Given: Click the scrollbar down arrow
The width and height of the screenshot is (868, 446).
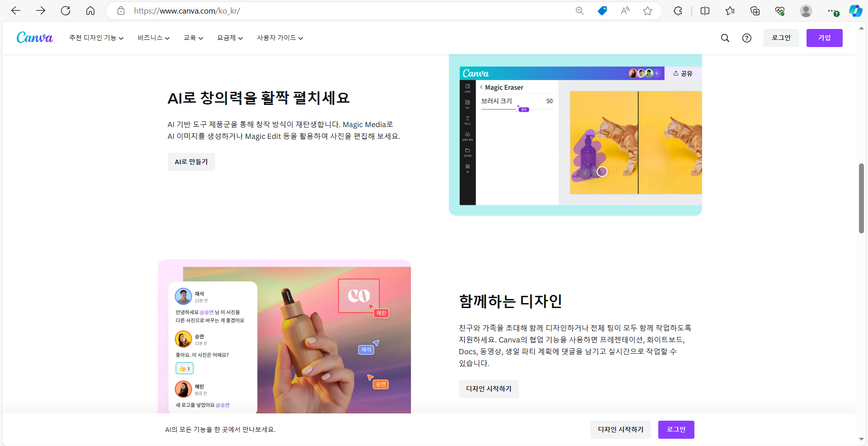Looking at the screenshot, I should pyautogui.click(x=862, y=439).
